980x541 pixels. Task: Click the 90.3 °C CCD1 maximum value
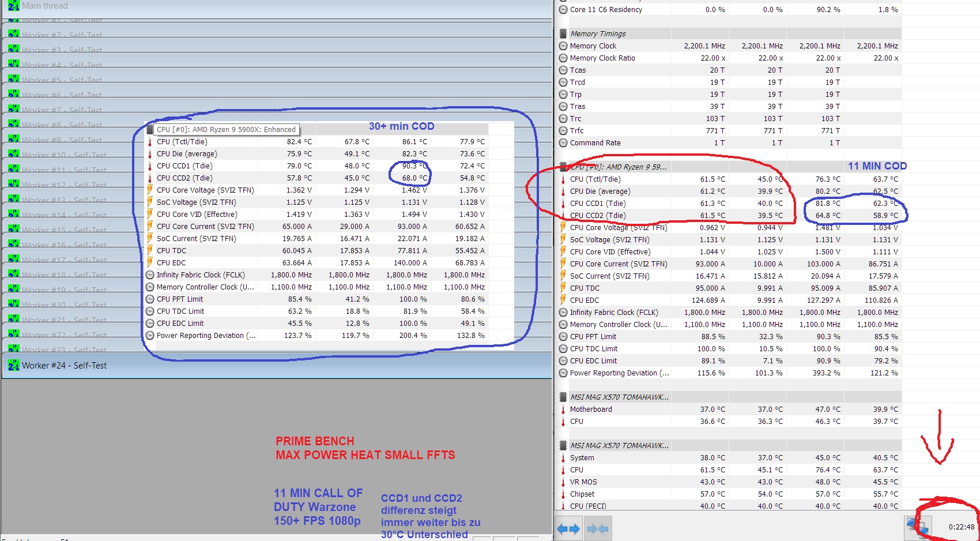414,166
